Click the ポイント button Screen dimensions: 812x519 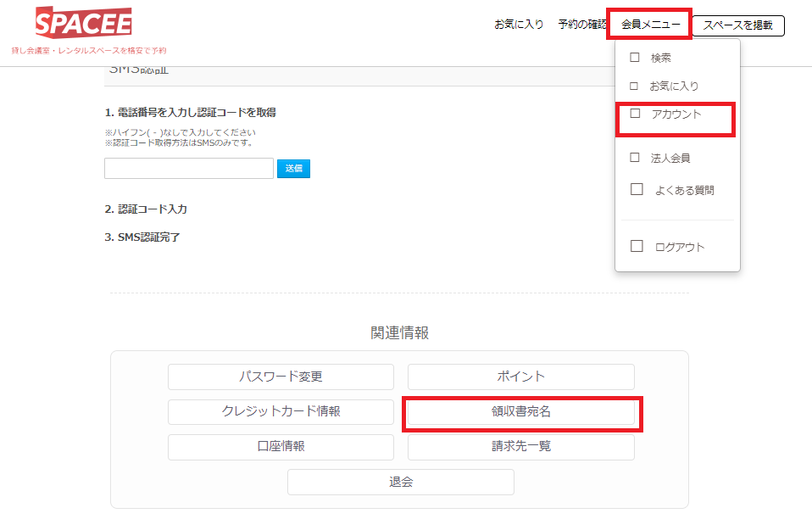520,377
